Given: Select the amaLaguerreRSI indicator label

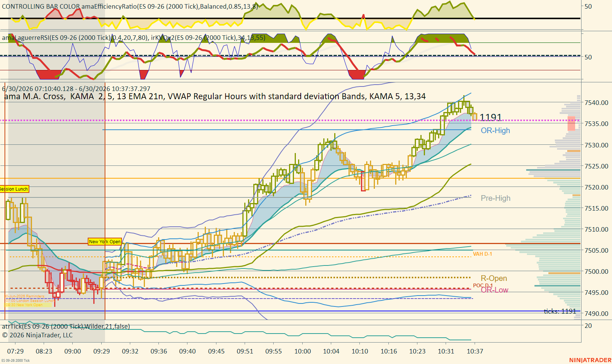Looking at the screenshot, I should point(75,38).
